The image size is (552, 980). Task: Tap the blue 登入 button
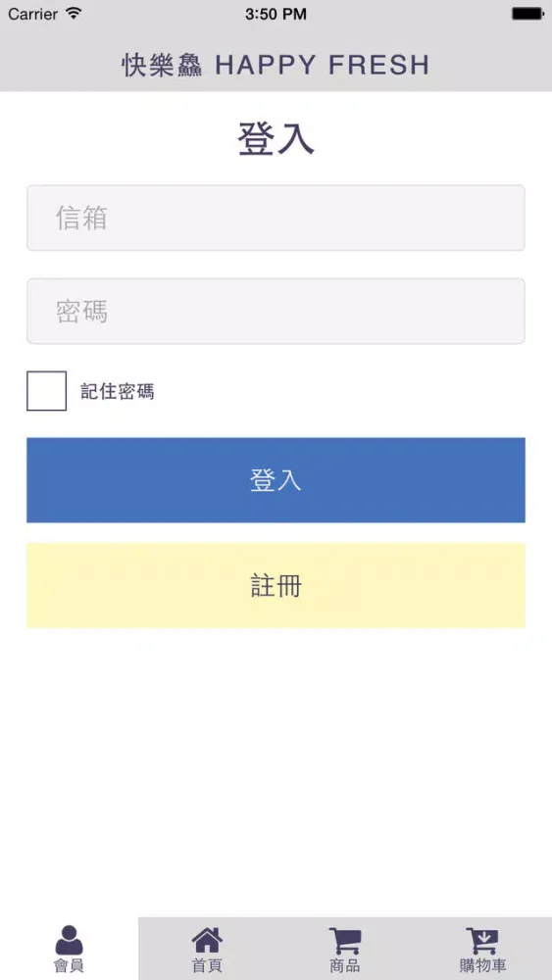point(276,480)
